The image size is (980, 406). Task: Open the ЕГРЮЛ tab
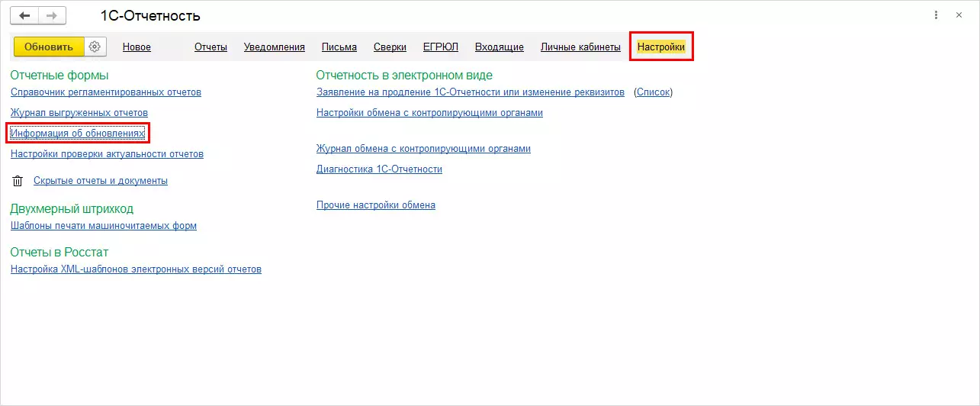point(441,47)
